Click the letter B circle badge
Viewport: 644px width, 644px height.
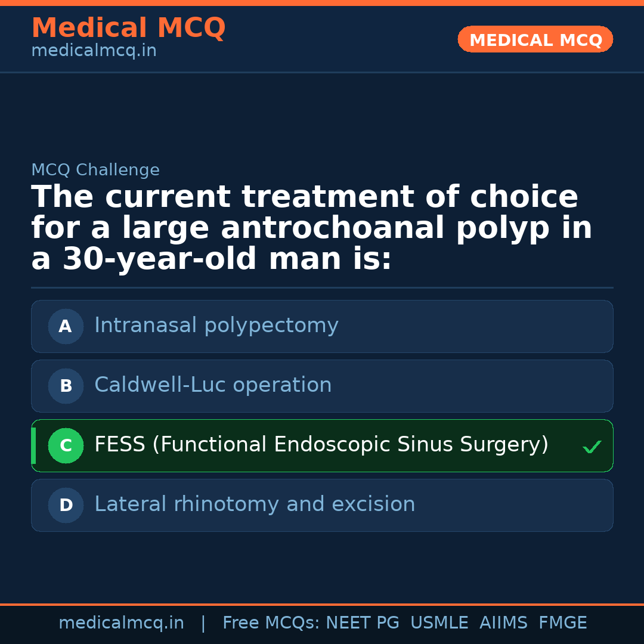[x=66, y=386]
